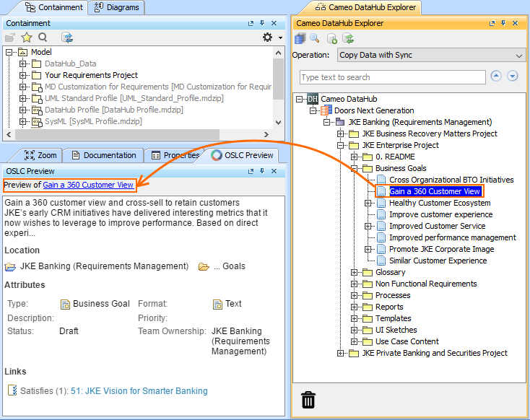
Task: Click the Business Goal type icon
Action: (x=65, y=305)
